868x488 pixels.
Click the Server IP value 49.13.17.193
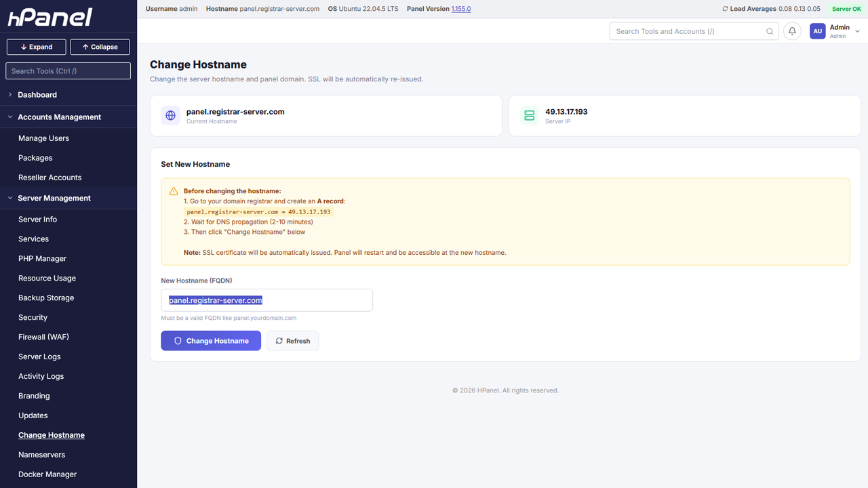[x=566, y=112]
